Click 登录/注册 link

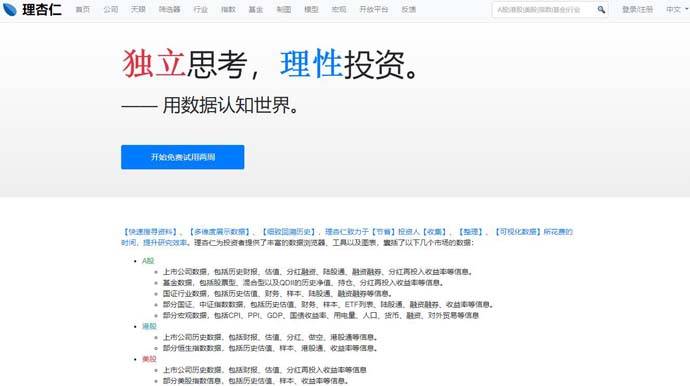pos(637,9)
